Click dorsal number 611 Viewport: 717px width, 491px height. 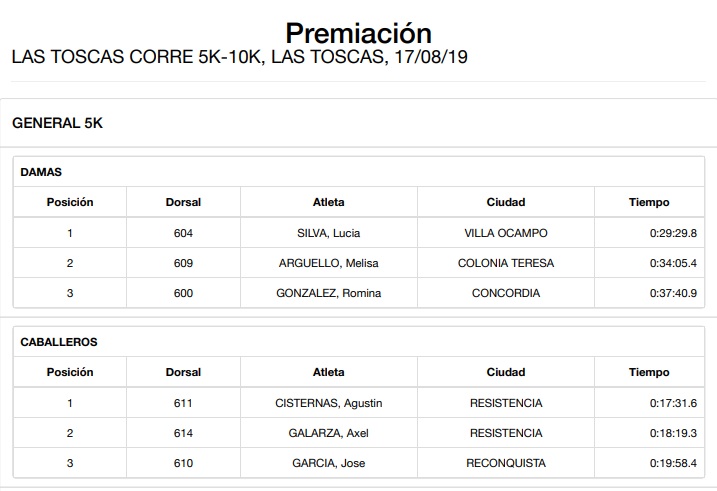pos(183,403)
